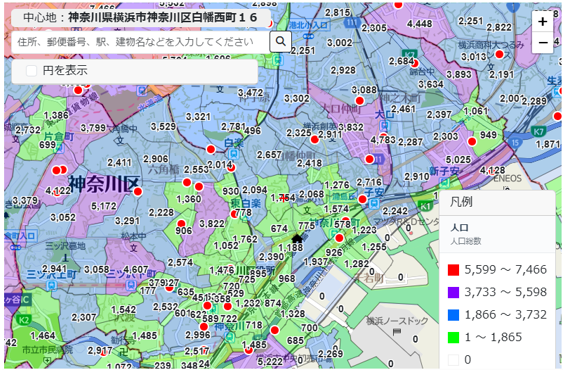Image resolution: width=568 pixels, height=371 pixels.
Task: Zoom in with the plus button
Action: click(542, 22)
